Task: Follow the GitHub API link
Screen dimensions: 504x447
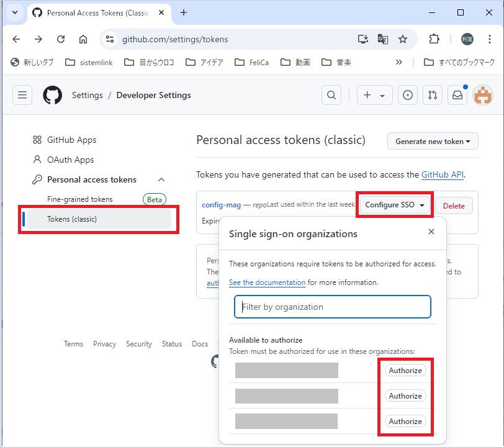Action: pos(443,174)
